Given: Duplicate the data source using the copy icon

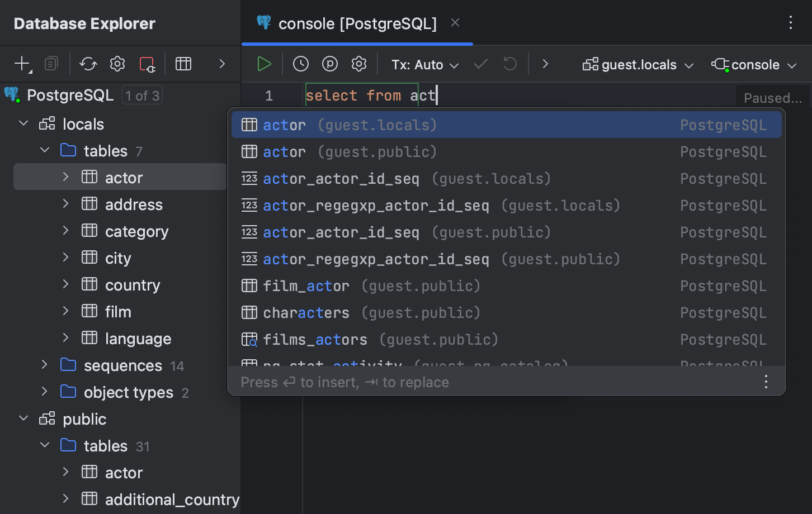Looking at the screenshot, I should coord(51,64).
